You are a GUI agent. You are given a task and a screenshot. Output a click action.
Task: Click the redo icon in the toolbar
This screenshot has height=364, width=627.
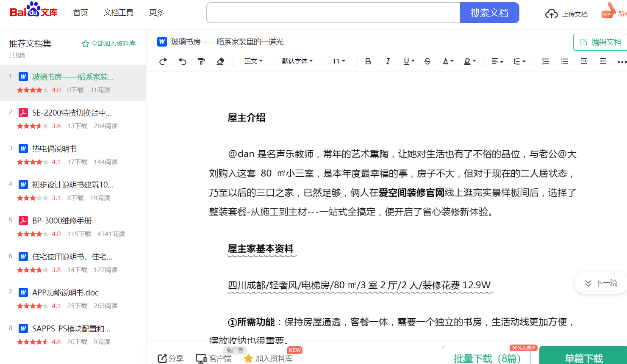pos(163,61)
